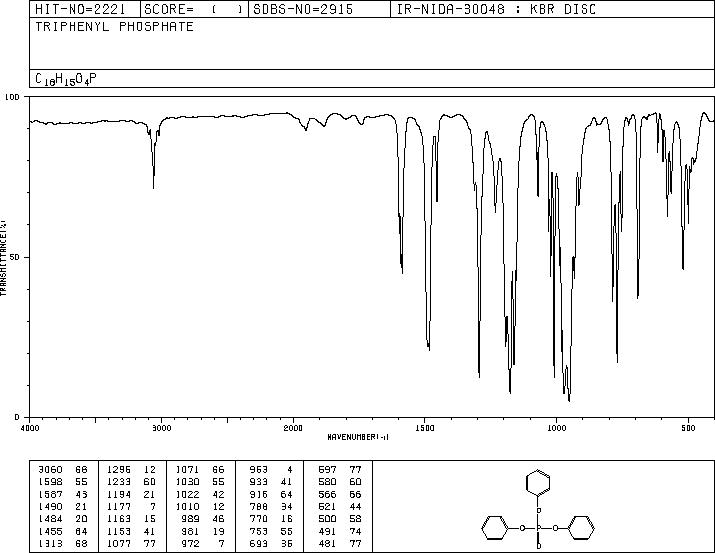This screenshot has height=553, width=715.
Task: Select the TRIPHENYL PHOSPHATE compound name
Action: click(114, 26)
